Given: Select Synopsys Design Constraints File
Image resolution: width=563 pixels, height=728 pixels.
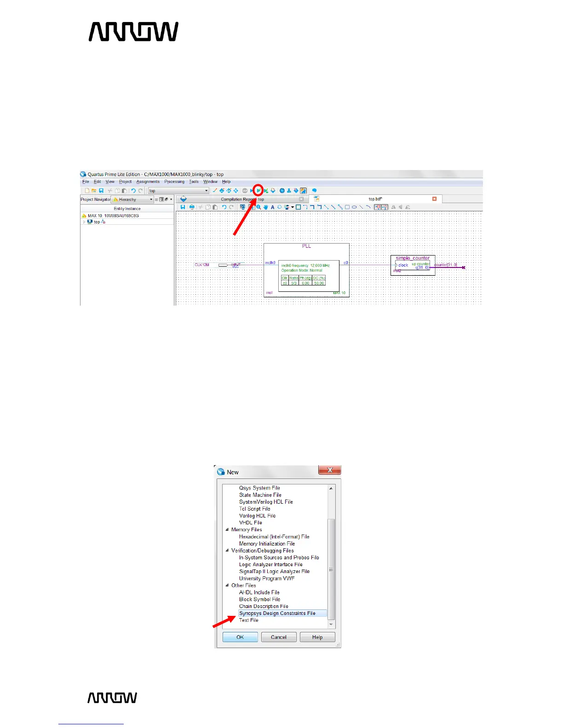Looking at the screenshot, I should [277, 613].
